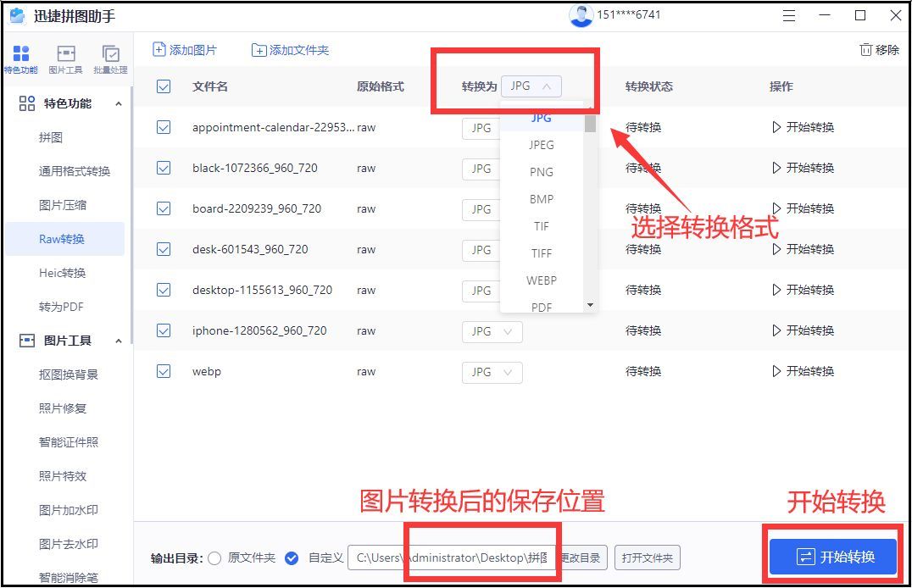The height and width of the screenshot is (588, 912).
Task: Click the output directory path field
Action: 452,558
